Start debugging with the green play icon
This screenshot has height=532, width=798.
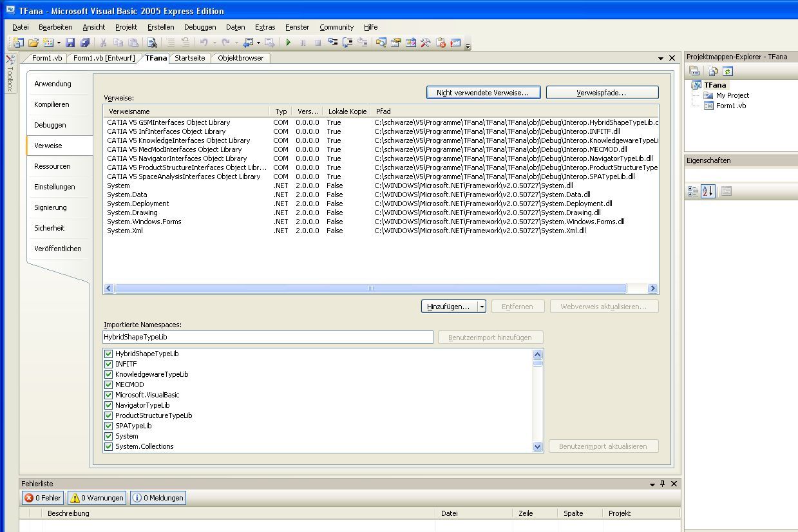pos(289,43)
